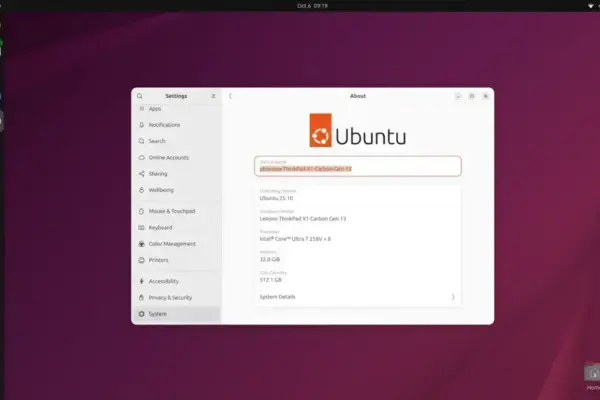The image size is (600, 400).
Task: Open Printers via its printer icon
Action: pyautogui.click(x=142, y=260)
